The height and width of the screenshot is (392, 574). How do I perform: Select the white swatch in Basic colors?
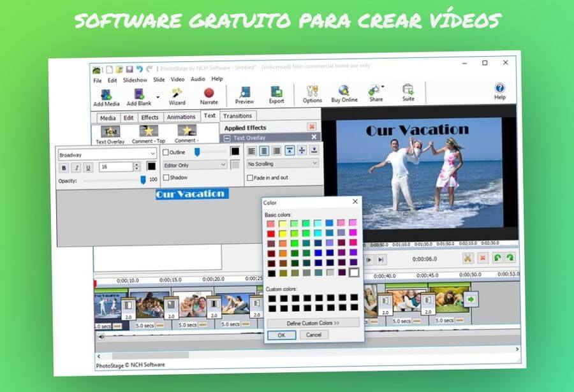354,272
